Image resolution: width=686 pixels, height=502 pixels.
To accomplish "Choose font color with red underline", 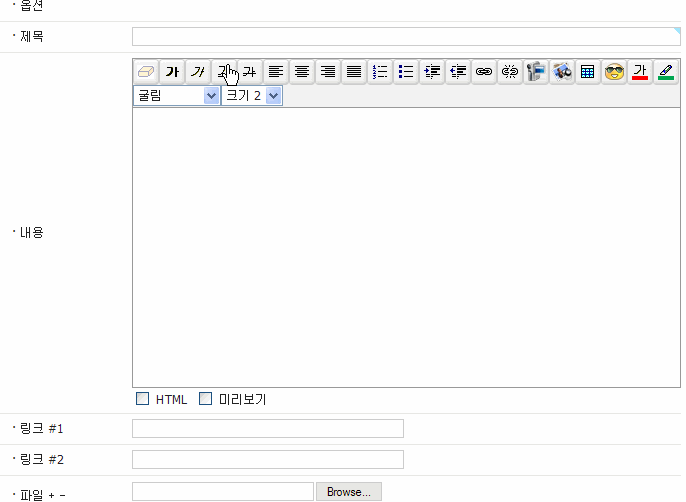I will (640, 71).
